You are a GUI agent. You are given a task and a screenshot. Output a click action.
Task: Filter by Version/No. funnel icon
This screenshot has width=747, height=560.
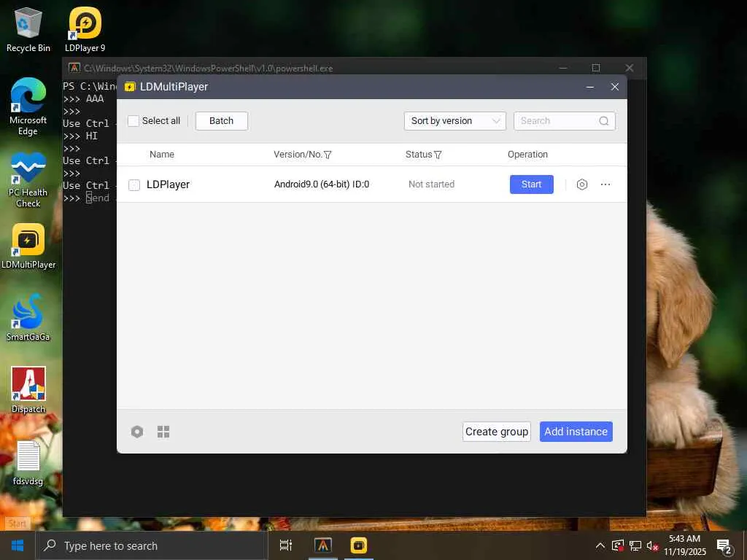coord(328,155)
